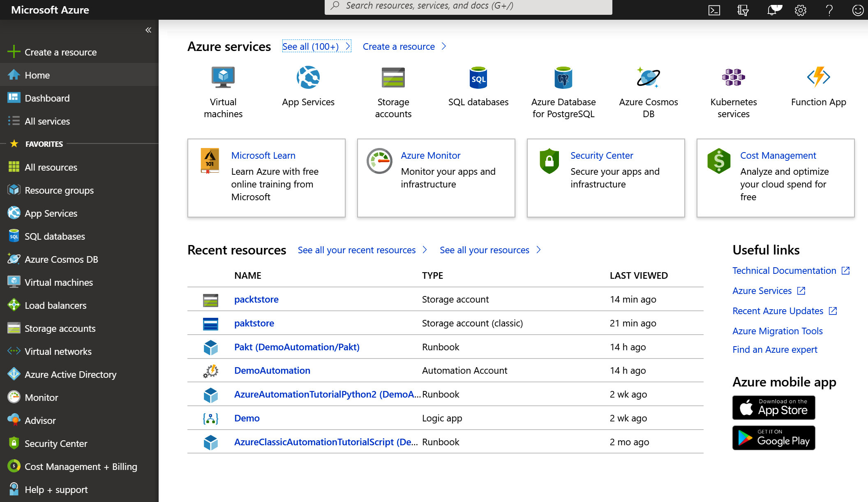This screenshot has height=502, width=868.
Task: Click the Virtual networks sidebar icon
Action: (14, 351)
